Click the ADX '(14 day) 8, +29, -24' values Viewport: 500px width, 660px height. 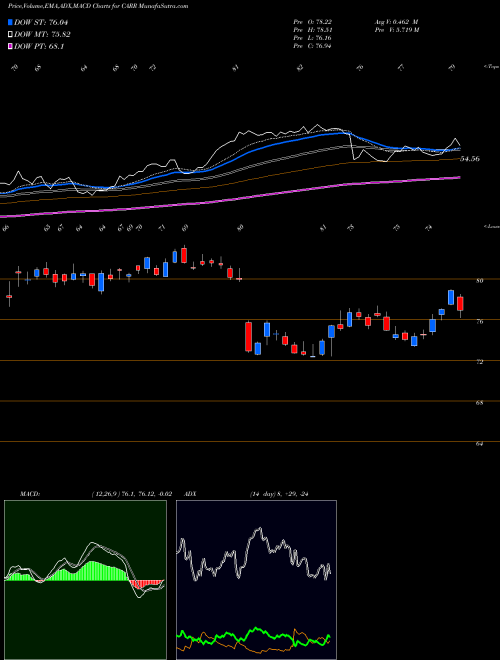pos(280,494)
